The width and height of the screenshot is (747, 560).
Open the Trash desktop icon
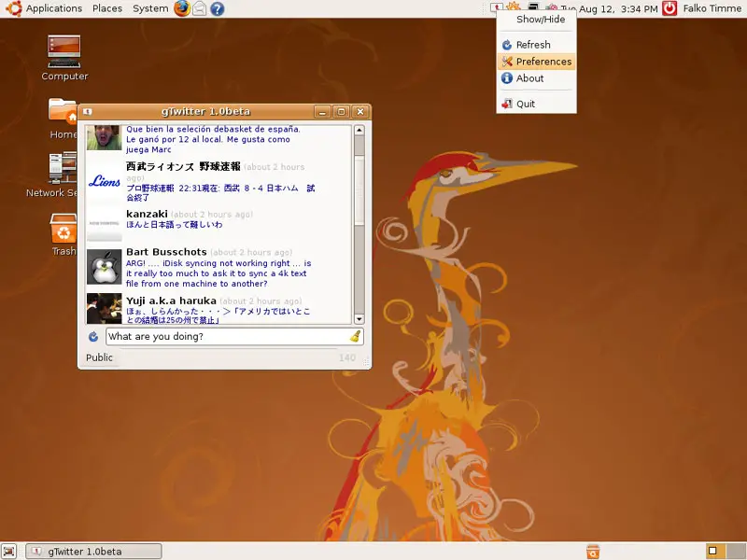[63, 234]
